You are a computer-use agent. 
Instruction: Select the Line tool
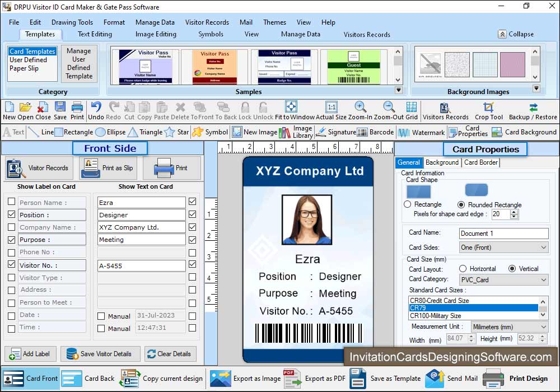coord(41,132)
